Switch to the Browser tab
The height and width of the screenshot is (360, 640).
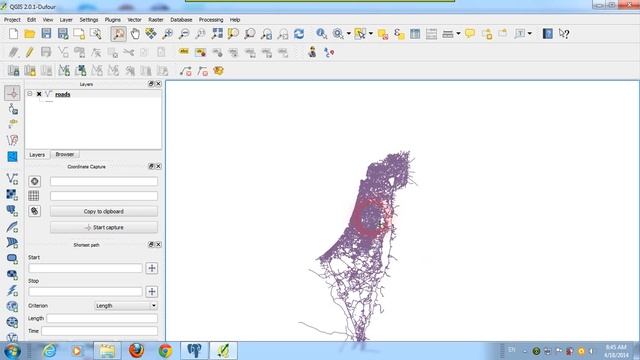(x=65, y=154)
